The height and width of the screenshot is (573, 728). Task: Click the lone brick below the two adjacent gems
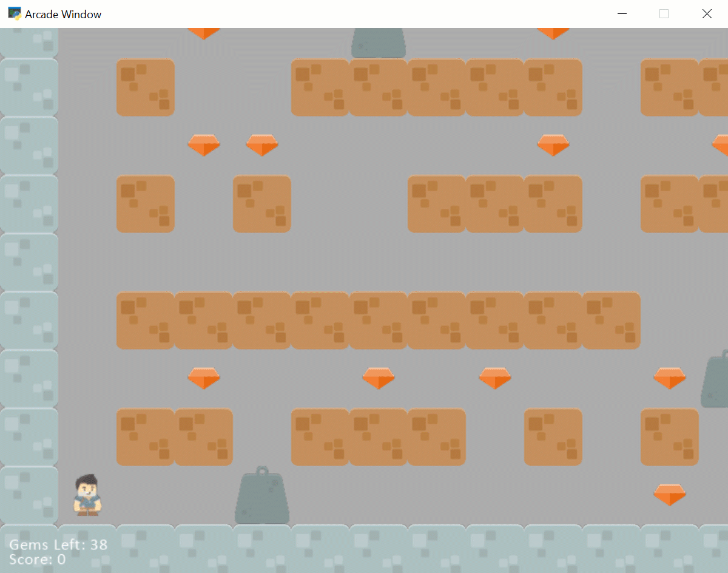pos(262,204)
